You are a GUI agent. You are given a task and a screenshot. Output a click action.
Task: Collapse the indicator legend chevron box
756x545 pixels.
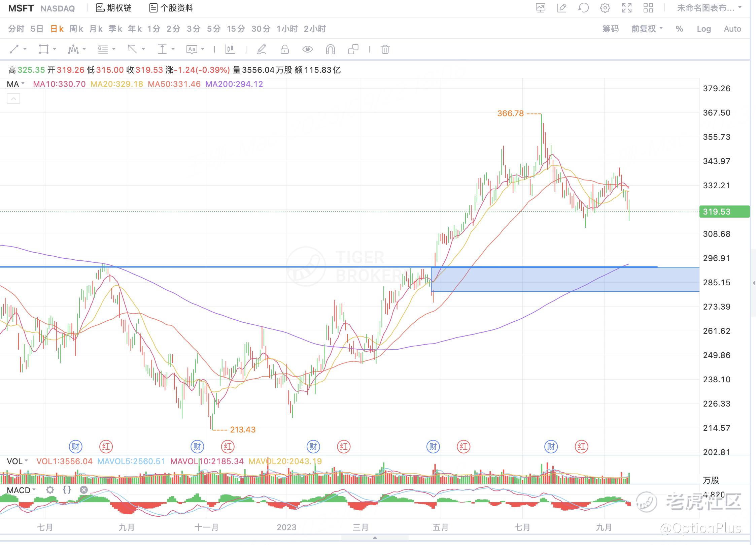click(13, 99)
